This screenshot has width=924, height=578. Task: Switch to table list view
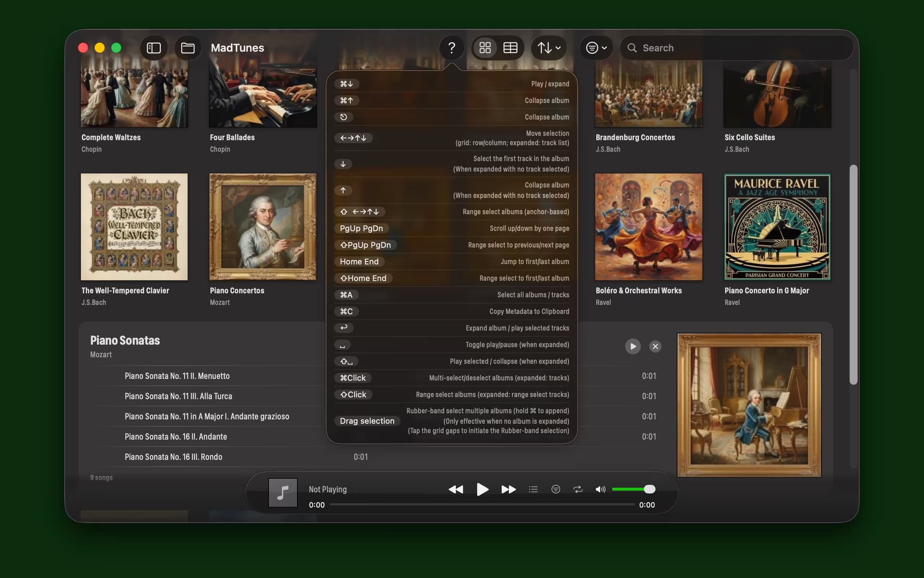coord(510,48)
